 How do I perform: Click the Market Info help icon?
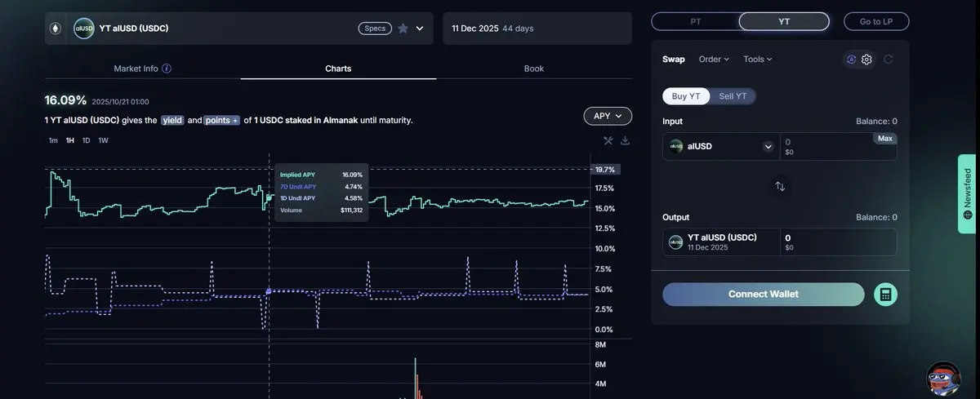click(167, 69)
